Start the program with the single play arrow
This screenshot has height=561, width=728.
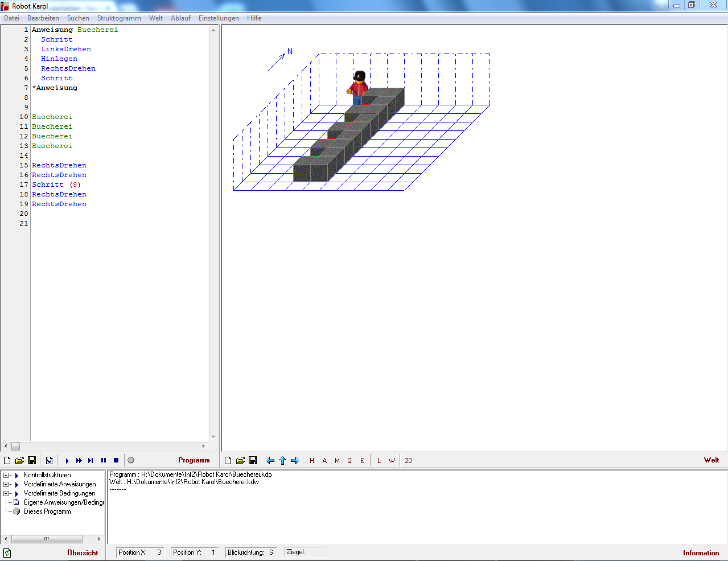(67, 461)
